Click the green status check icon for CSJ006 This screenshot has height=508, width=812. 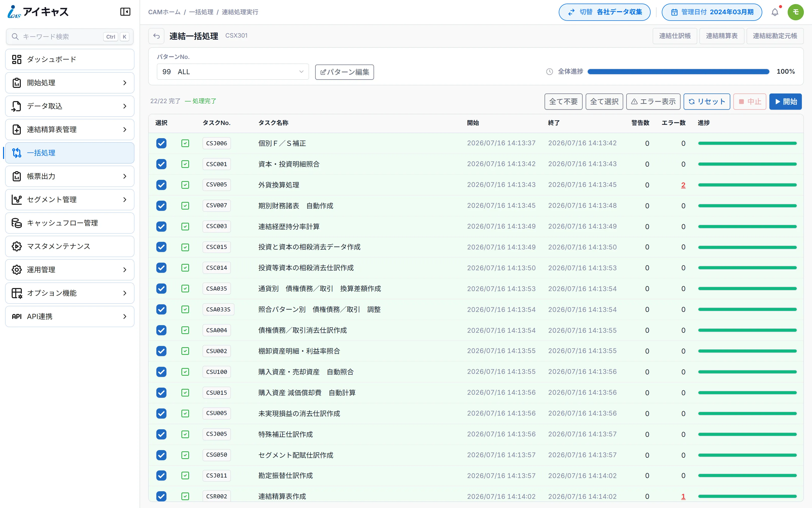click(x=185, y=144)
